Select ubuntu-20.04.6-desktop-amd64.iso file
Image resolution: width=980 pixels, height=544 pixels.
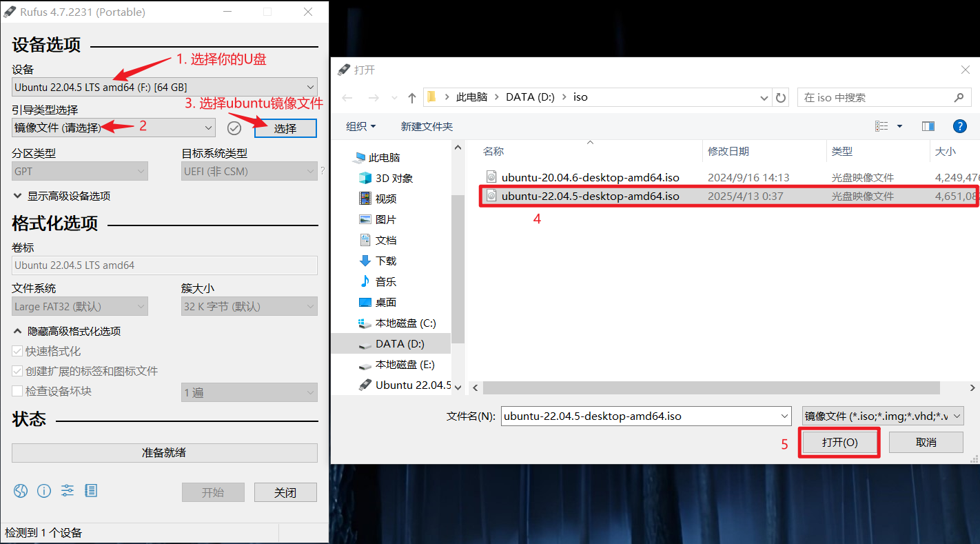coord(590,177)
